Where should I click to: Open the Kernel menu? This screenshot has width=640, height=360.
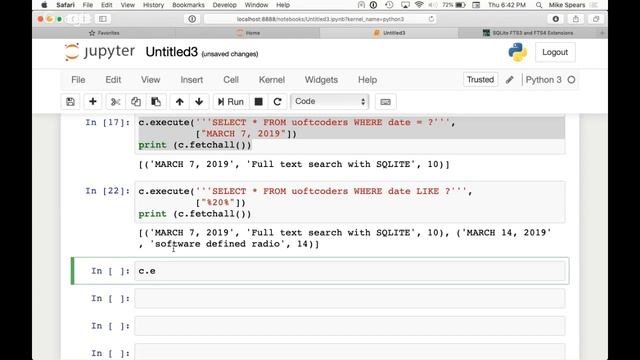271,80
